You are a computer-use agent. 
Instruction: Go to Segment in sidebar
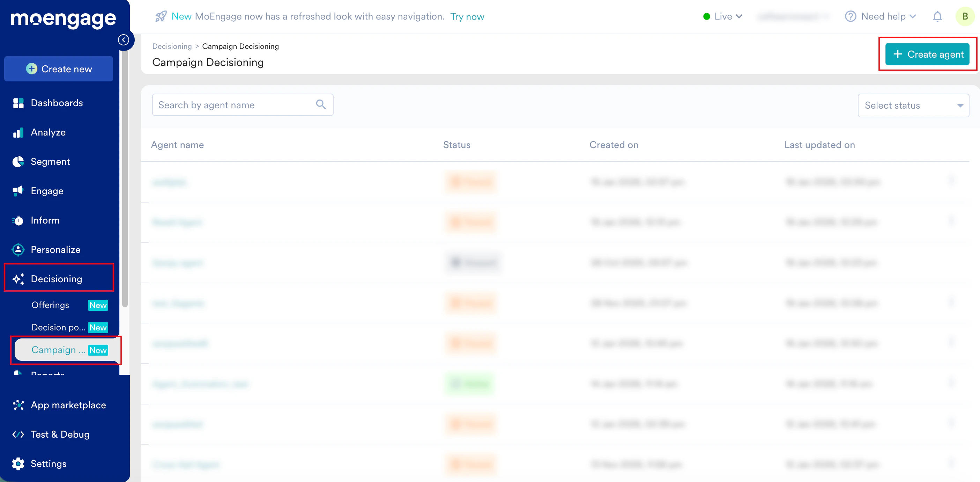pyautogui.click(x=50, y=161)
